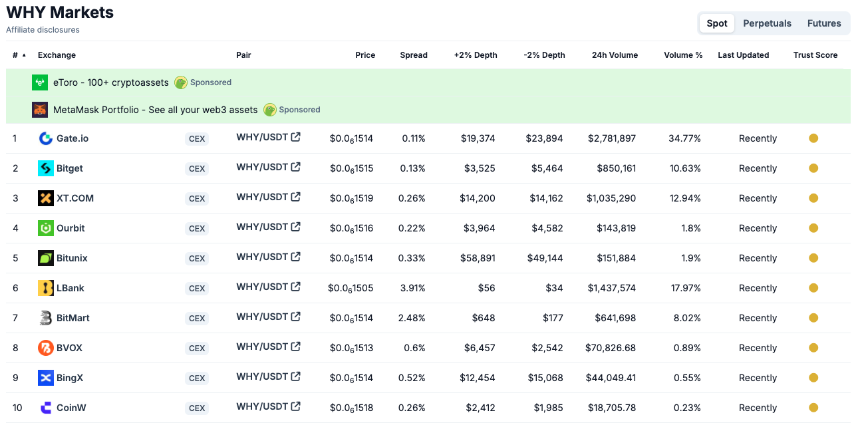This screenshot has width=860, height=429.
Task: Switch to the Perpetuals tab
Action: coord(767,24)
